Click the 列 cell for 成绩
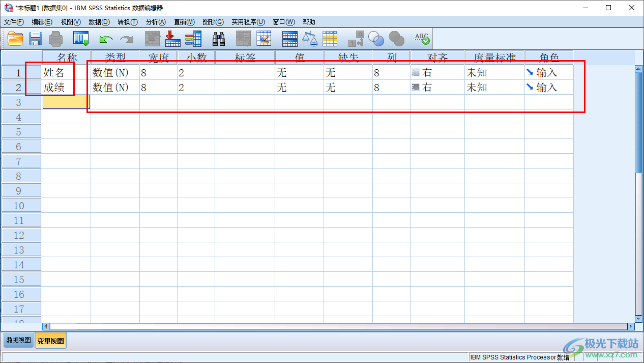The image size is (644, 363). (391, 88)
